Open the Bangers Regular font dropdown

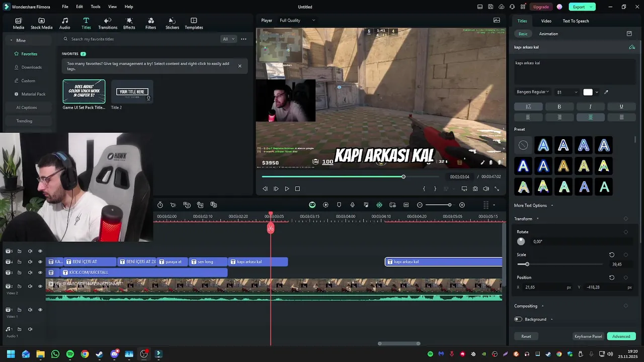(533, 92)
